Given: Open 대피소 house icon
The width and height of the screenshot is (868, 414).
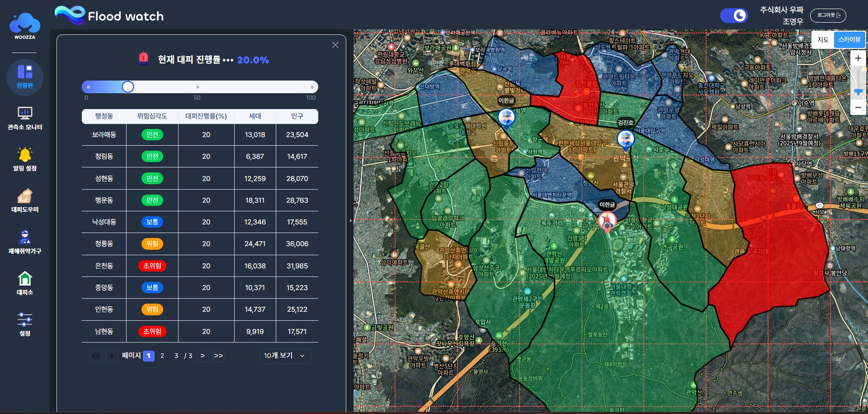Looking at the screenshot, I should tap(25, 283).
